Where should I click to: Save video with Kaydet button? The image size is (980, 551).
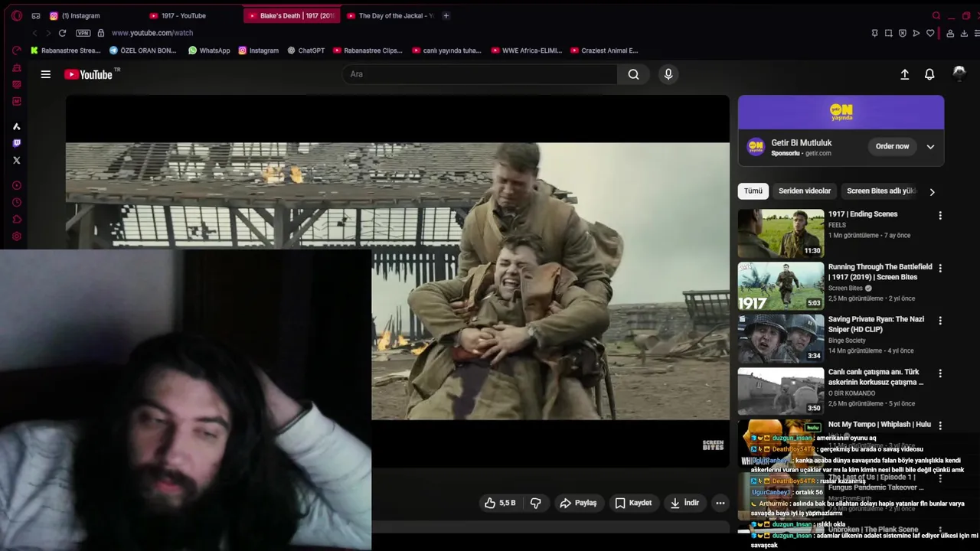(x=633, y=503)
